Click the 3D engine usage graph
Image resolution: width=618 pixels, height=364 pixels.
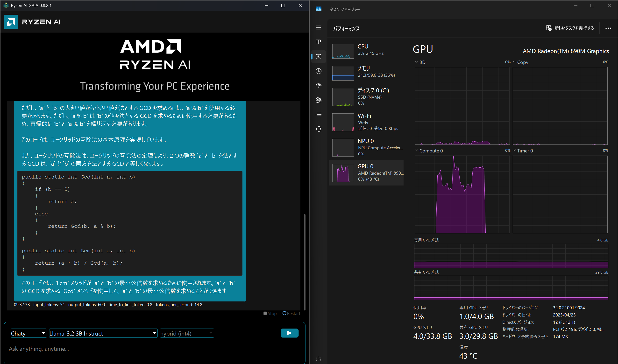pos(462,106)
